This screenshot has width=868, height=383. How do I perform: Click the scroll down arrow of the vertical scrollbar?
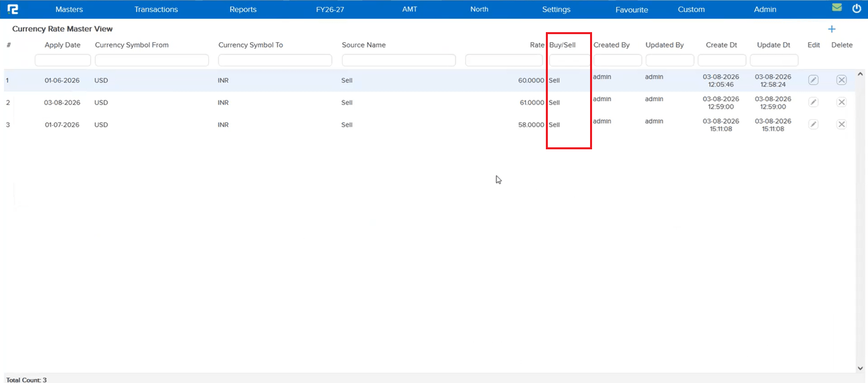[860, 368]
